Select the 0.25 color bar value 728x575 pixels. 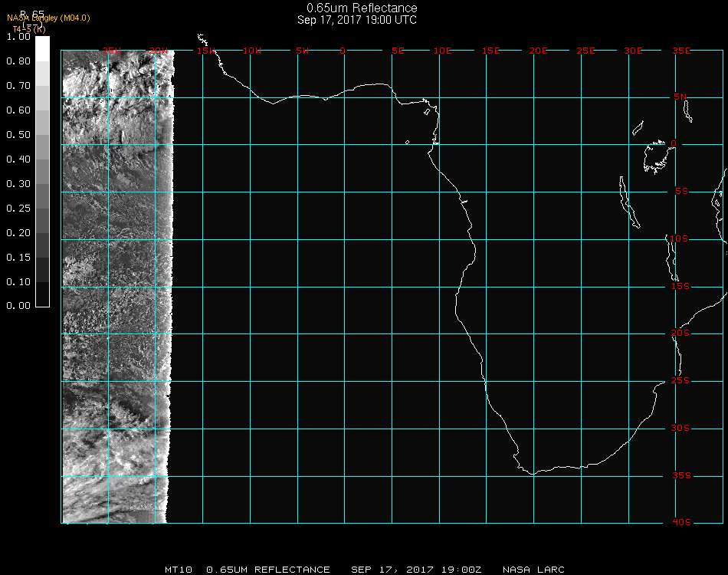(x=18, y=208)
